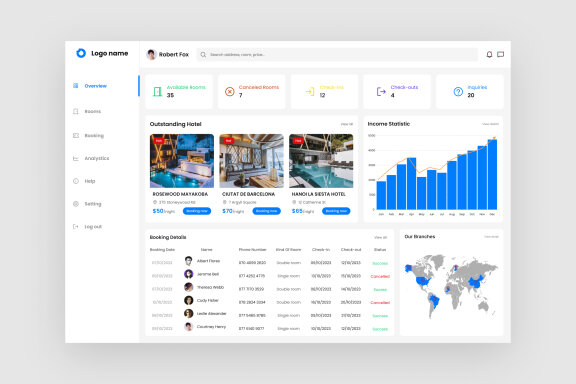Click Jerome Bell's Cancelled status
The width and height of the screenshot is (576, 384).
(x=380, y=276)
